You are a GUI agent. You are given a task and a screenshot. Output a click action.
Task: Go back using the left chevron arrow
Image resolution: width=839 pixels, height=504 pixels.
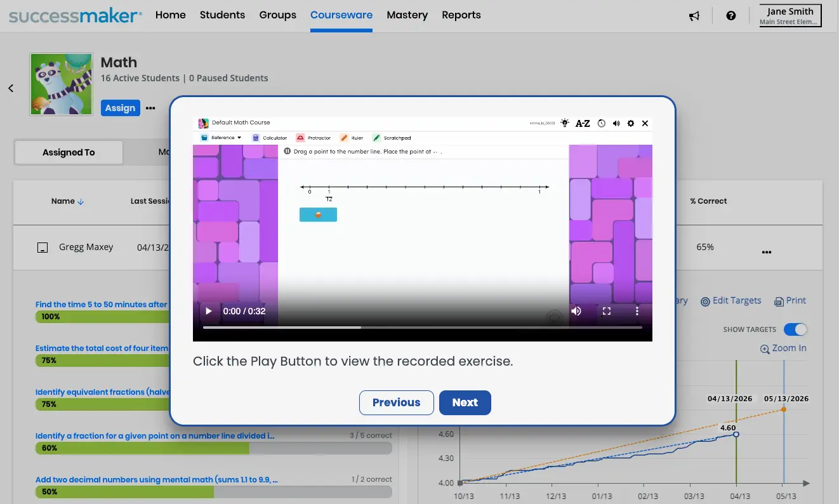point(11,88)
